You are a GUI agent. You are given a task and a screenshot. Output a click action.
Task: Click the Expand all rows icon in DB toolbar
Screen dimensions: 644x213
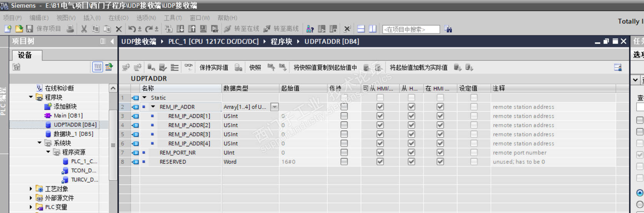coord(175,67)
